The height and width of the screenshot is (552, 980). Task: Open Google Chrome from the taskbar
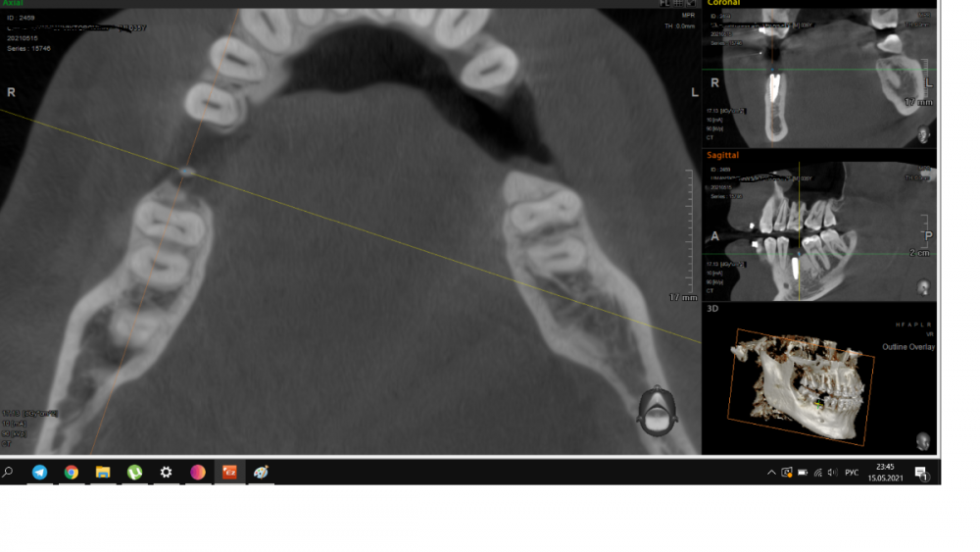click(x=72, y=473)
